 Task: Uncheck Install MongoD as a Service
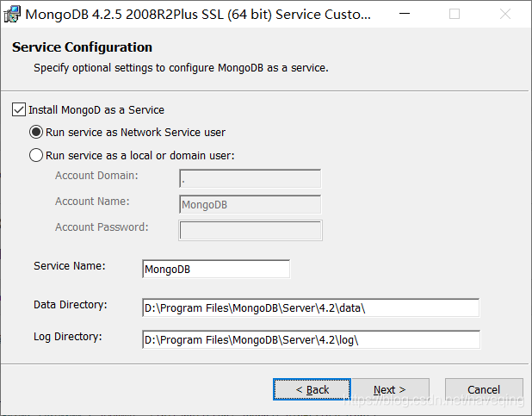tap(19, 109)
